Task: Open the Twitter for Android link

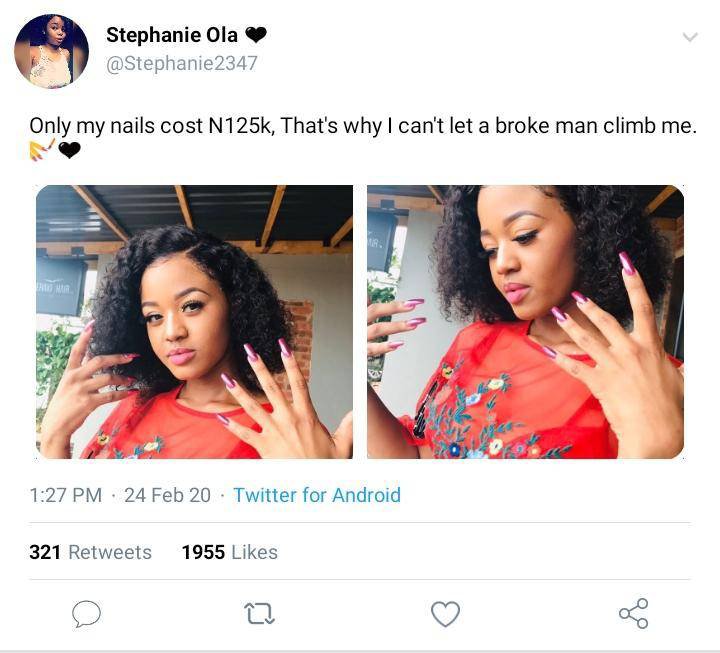Action: point(317,495)
